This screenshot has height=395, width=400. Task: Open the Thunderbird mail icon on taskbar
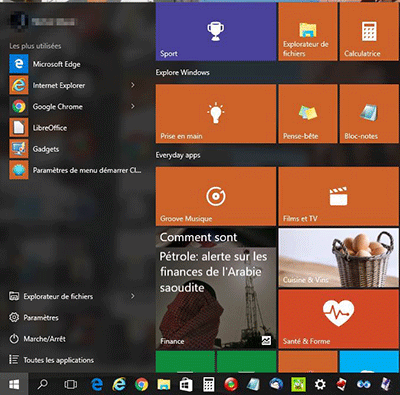point(276,384)
